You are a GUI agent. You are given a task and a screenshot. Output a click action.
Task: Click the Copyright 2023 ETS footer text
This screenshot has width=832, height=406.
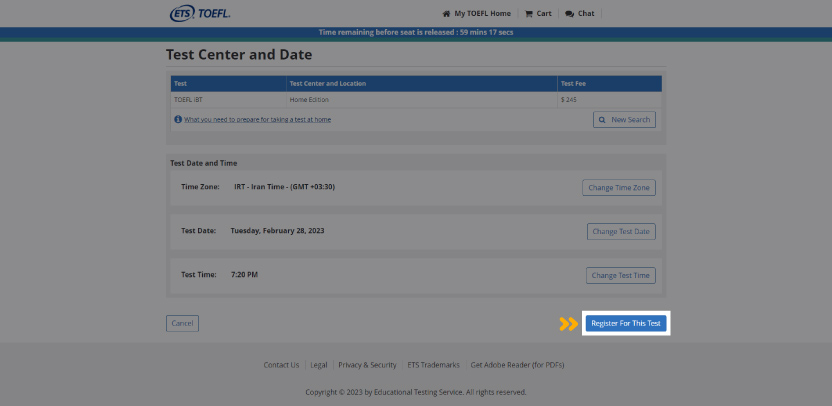click(x=416, y=392)
